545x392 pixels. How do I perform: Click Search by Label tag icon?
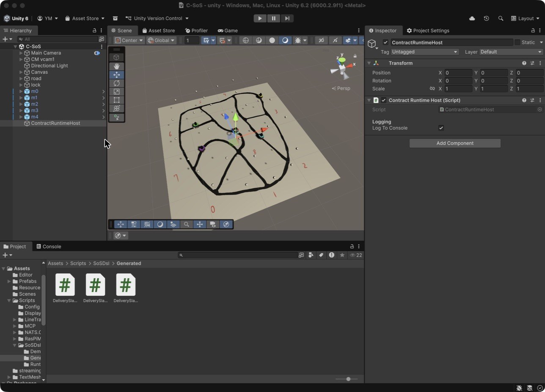pos(321,255)
